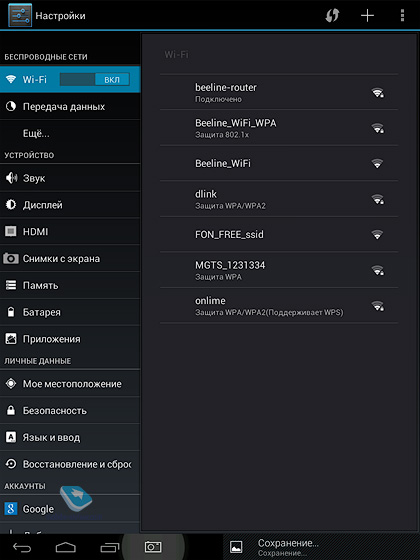The width and height of the screenshot is (420, 560).
Task: Click the storage icon beside Память
Action: click(11, 285)
